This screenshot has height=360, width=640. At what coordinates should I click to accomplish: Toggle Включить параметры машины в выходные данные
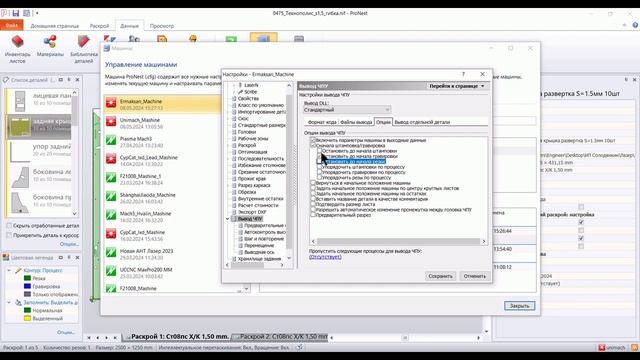[313, 140]
